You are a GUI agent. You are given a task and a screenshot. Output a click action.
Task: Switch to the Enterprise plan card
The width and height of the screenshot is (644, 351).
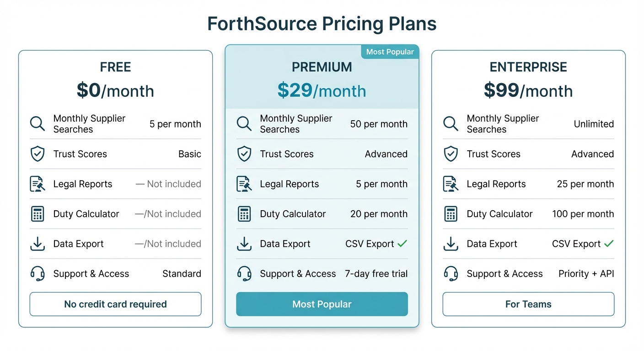click(528, 66)
